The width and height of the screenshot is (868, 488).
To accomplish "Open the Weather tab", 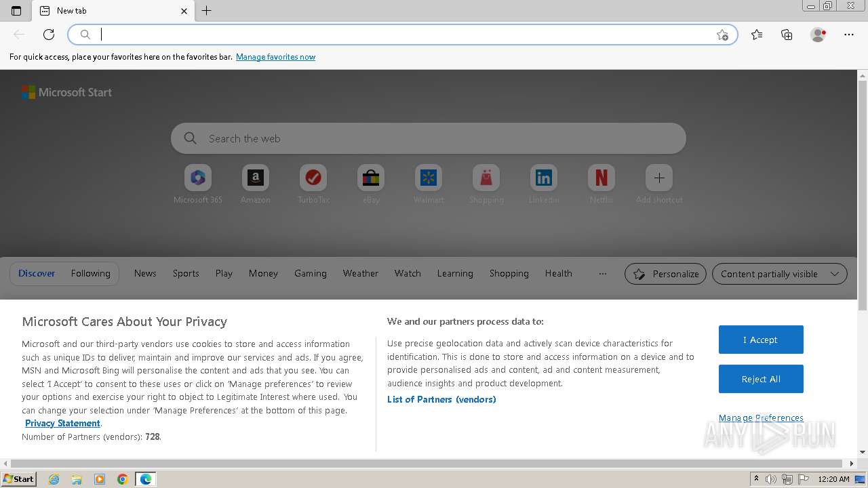I will (361, 273).
